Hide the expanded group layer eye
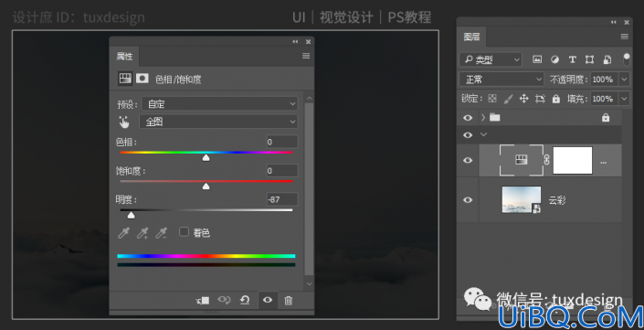644x330 pixels. pyautogui.click(x=468, y=135)
